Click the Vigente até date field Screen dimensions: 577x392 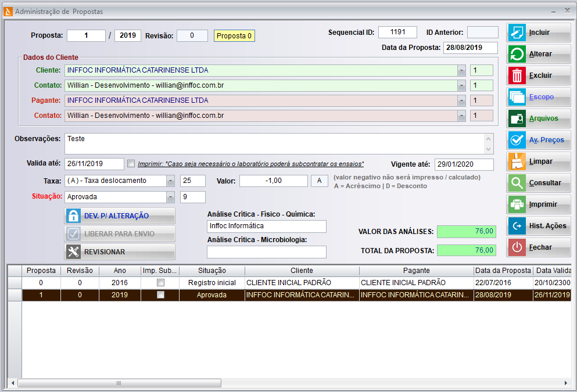(464, 164)
